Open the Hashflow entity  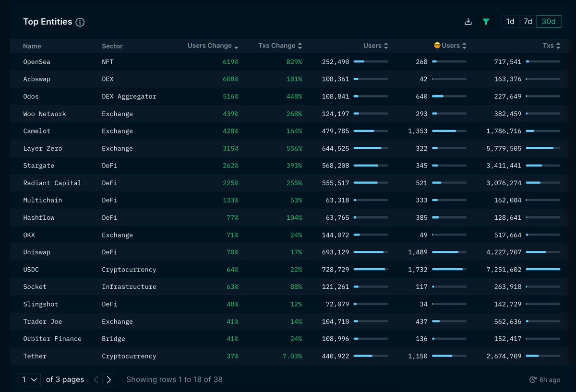point(39,217)
